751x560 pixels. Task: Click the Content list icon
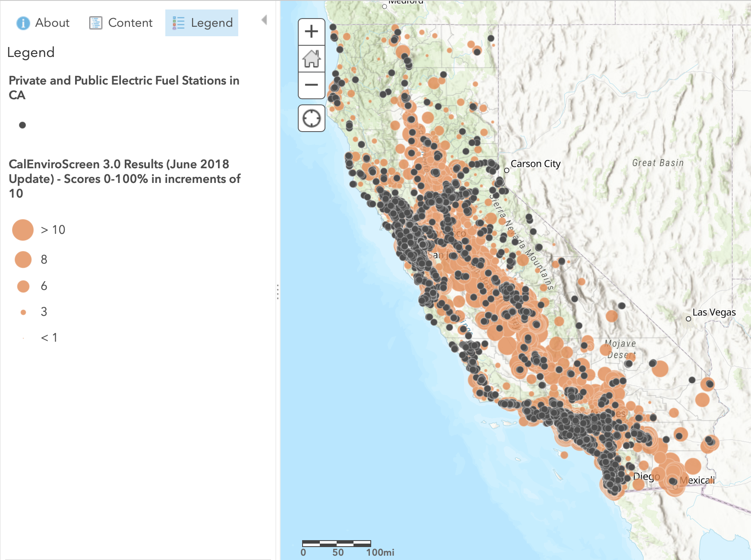click(95, 23)
